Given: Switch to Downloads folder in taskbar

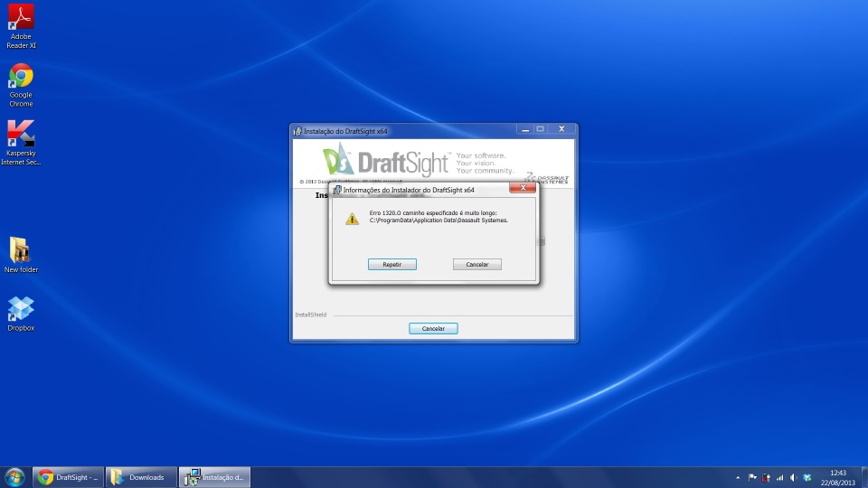Looking at the screenshot, I should pyautogui.click(x=141, y=477).
